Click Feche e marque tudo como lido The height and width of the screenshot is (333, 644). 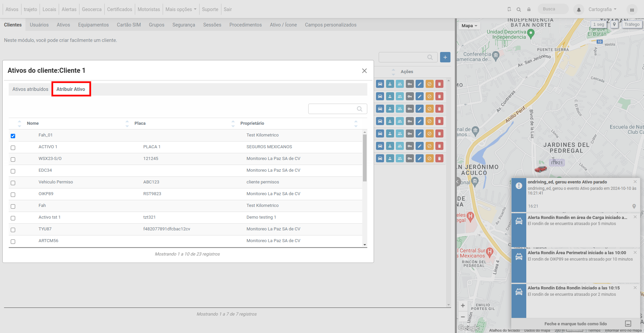pos(576,324)
